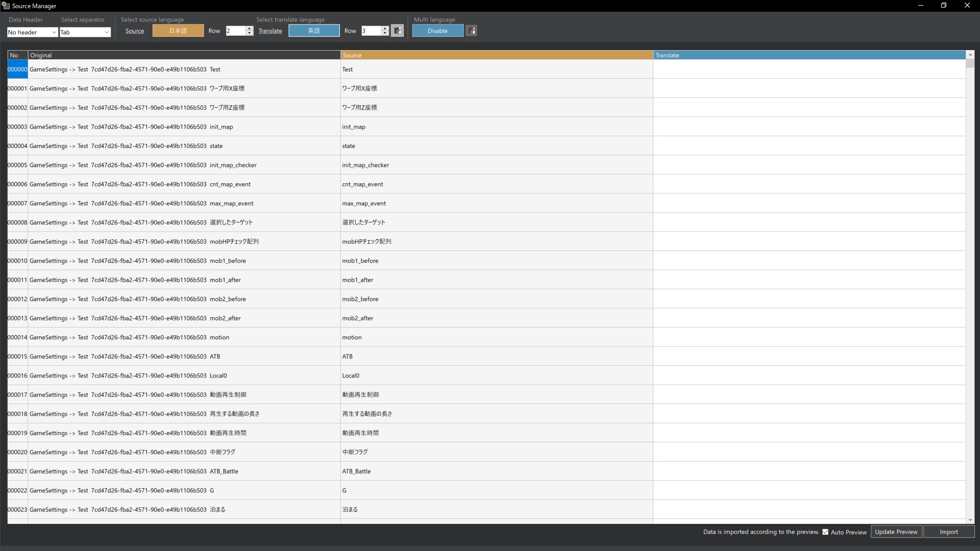Viewport: 980px width, 551px height.
Task: Click the up arrow to increase source Row value
Action: click(249, 28)
